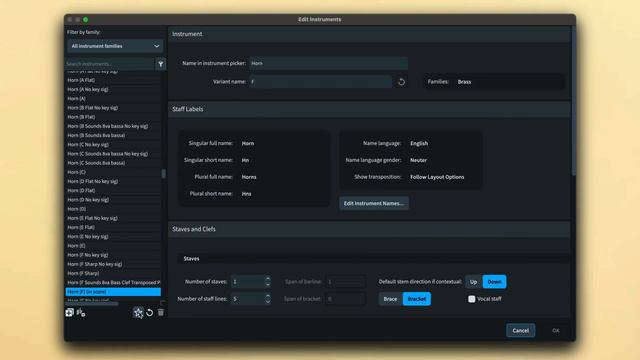The image size is (640, 360).
Task: Select Horn (E No key sig)
Action: coord(113,236)
